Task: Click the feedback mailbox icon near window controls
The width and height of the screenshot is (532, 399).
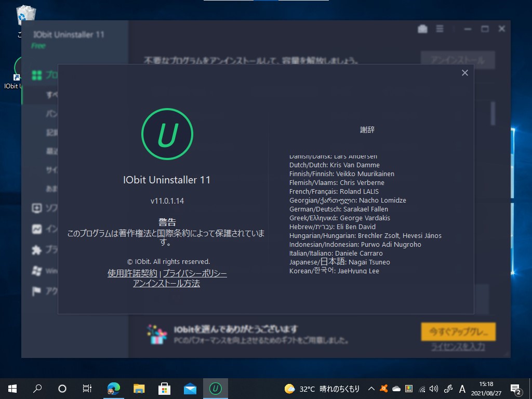Action: tap(422, 29)
